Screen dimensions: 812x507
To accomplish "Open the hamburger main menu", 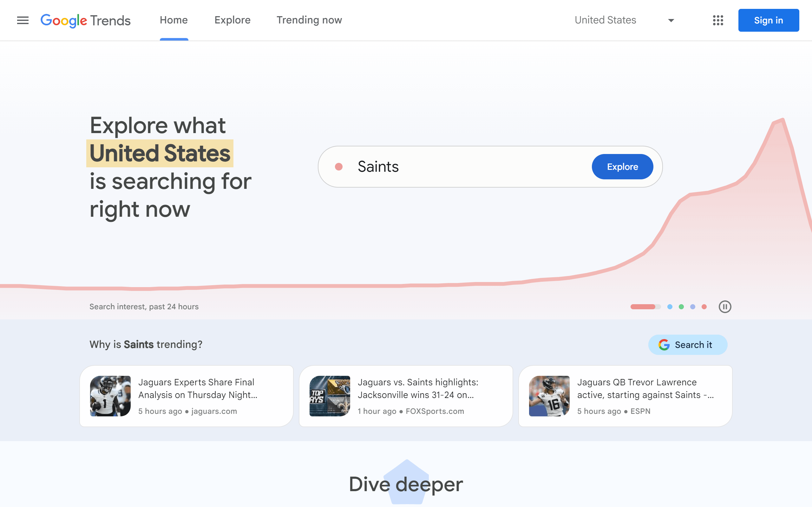I will [x=23, y=21].
